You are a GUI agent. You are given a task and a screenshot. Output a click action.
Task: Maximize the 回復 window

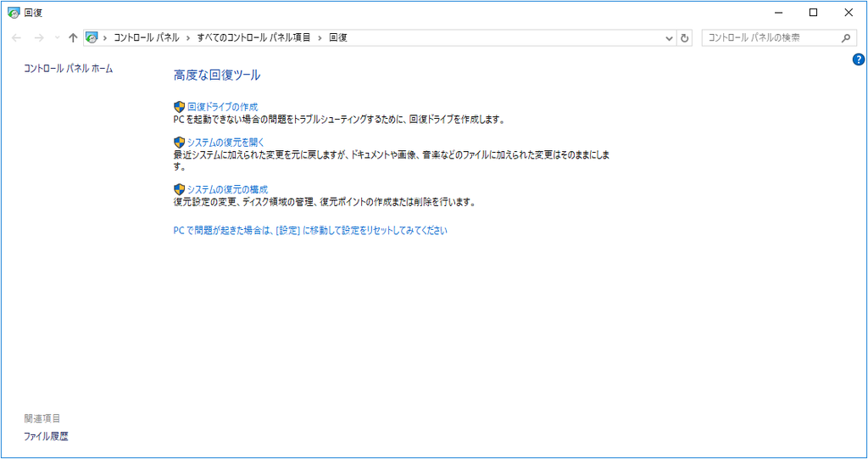coord(813,13)
